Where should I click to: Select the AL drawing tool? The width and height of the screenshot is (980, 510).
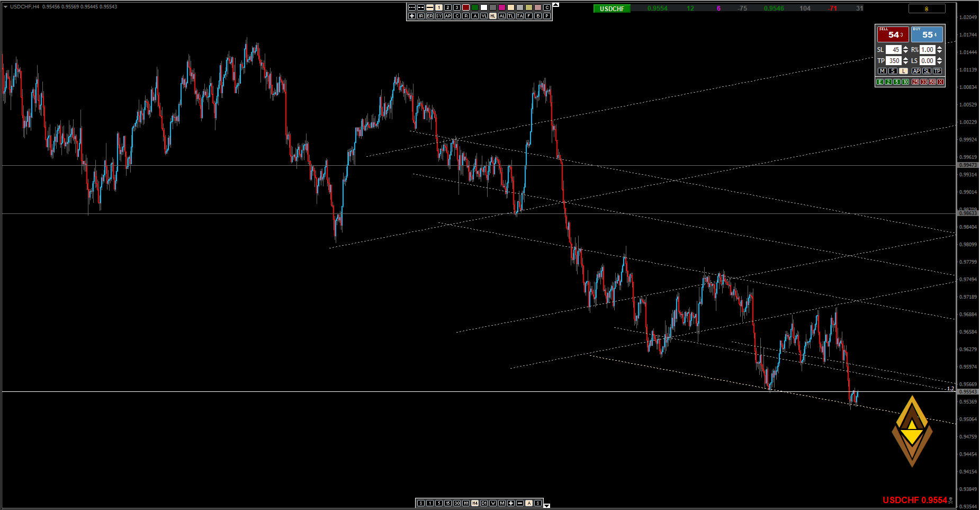(502, 16)
